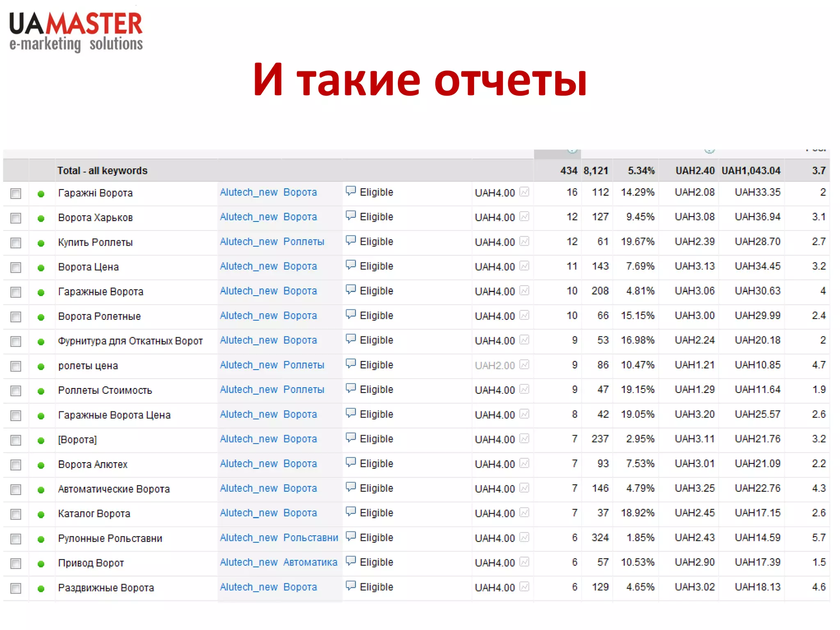Tick the checkbox for Гаражні Ворота row
840x630 pixels.
[x=16, y=194]
